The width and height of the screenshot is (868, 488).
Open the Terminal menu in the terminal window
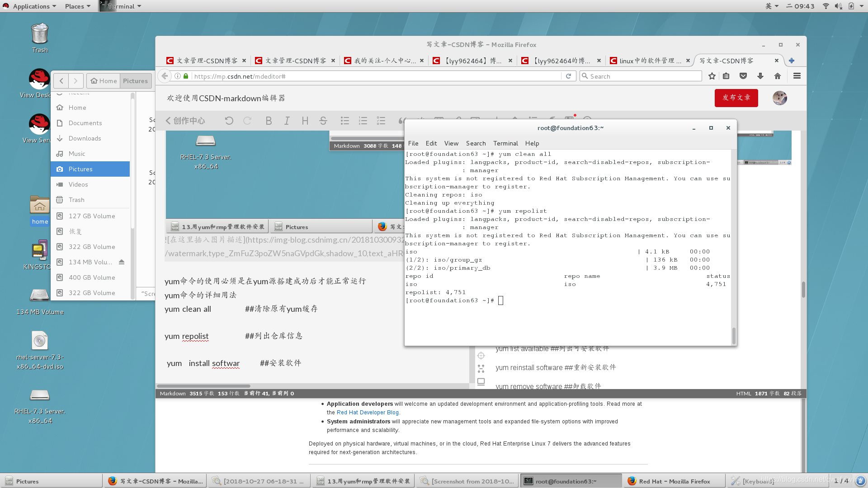coord(505,143)
